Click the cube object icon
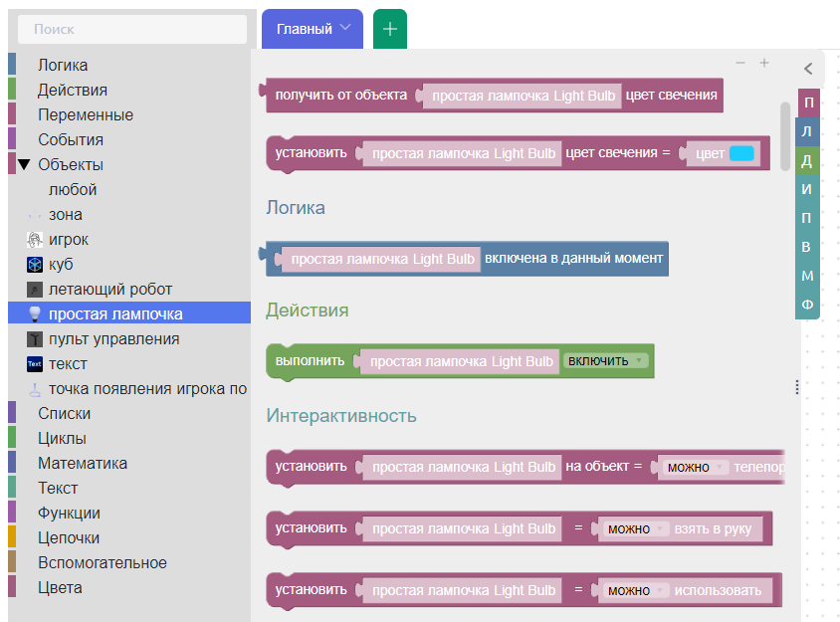This screenshot has height=622, width=840. coord(34,265)
